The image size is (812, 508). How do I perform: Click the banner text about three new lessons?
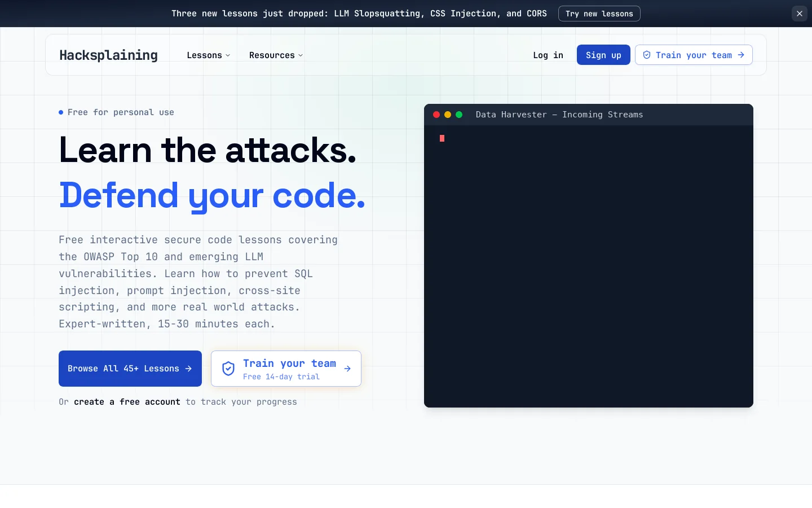[x=359, y=14]
